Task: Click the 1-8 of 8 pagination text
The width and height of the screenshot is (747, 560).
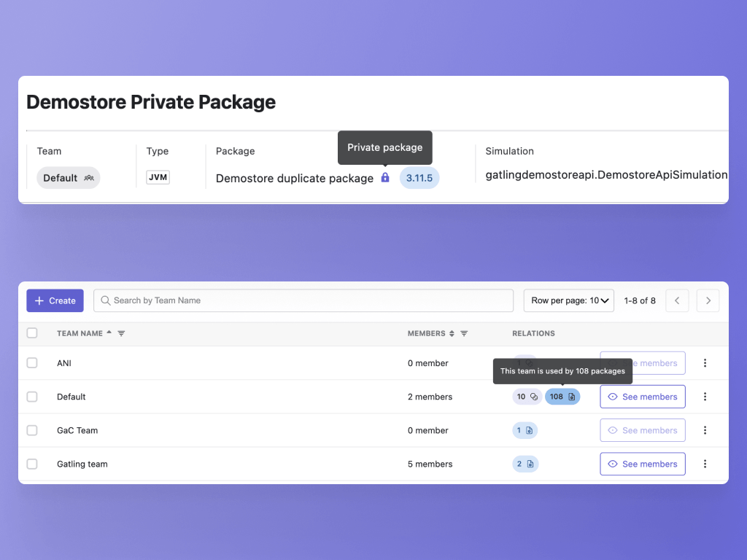Action: (x=640, y=300)
